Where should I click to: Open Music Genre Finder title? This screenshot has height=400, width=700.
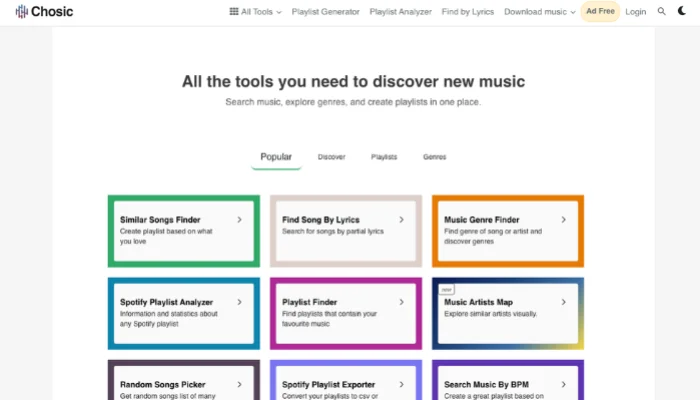tap(482, 220)
